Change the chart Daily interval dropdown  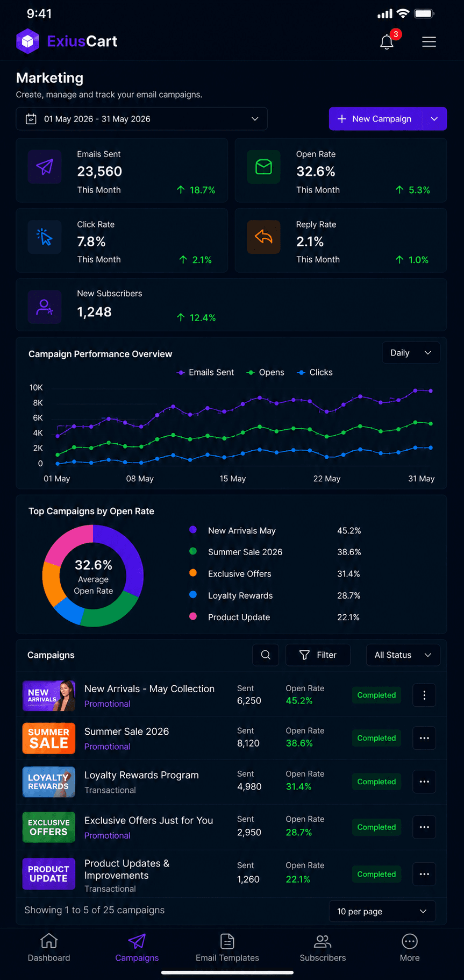pos(411,353)
